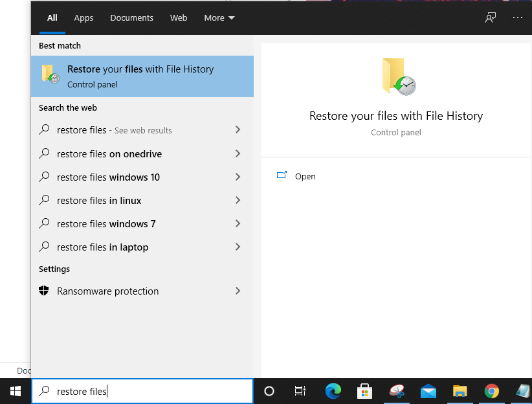Open the notepad-like app at taskbar end
This screenshot has width=532, height=404.
523,391
